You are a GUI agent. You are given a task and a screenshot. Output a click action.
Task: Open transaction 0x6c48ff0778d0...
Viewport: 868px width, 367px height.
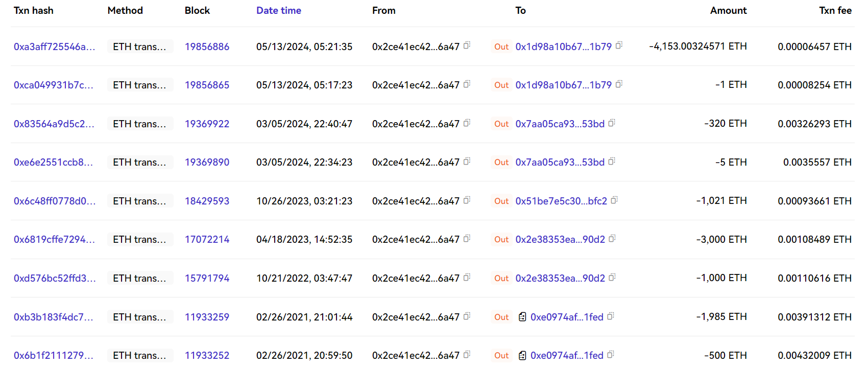(55, 201)
